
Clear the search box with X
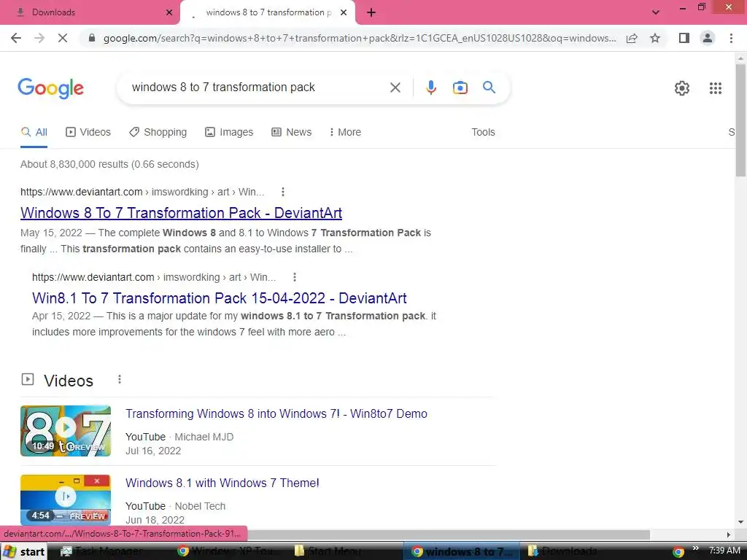coord(395,87)
